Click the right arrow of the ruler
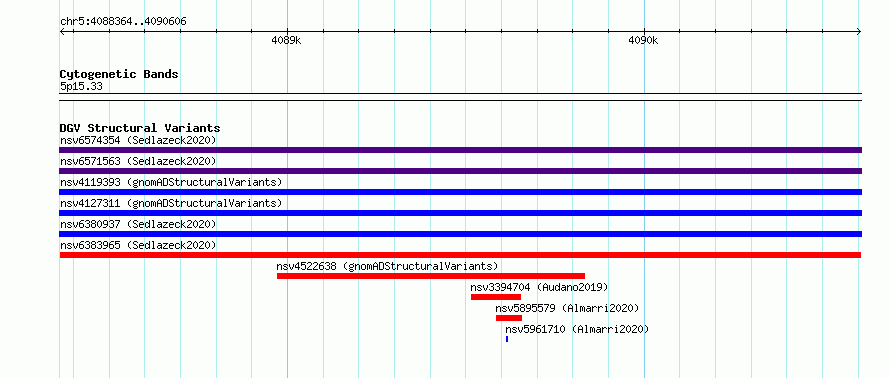This screenshot has height=378, width=890. click(858, 32)
